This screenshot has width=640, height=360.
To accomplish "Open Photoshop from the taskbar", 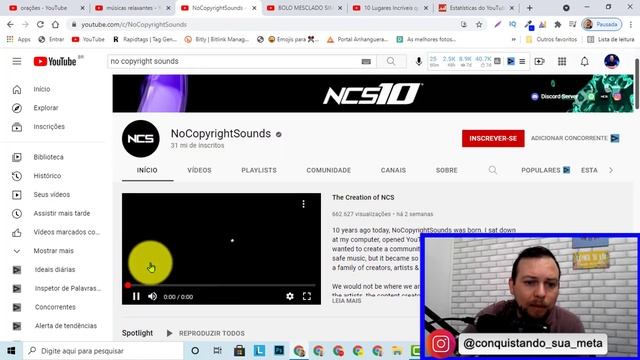I will [x=279, y=351].
